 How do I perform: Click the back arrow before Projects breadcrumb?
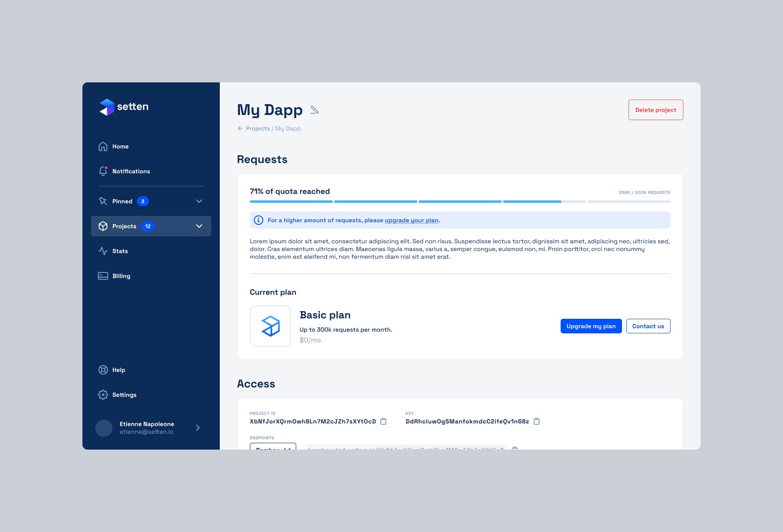click(x=240, y=128)
